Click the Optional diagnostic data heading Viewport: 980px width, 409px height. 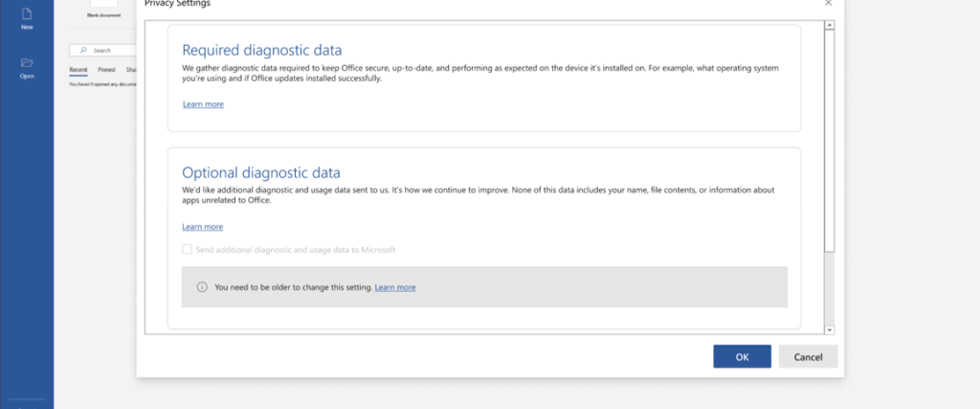261,172
